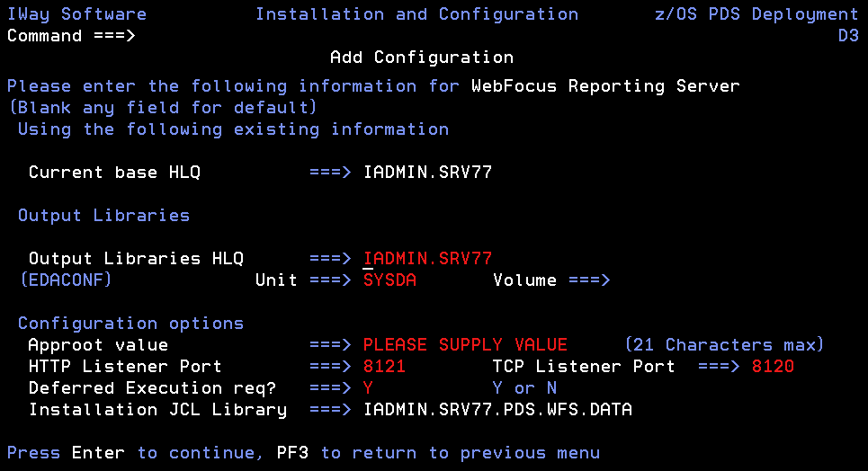Click the (EDACONF) label
The image size is (868, 471).
pyautogui.click(x=66, y=280)
